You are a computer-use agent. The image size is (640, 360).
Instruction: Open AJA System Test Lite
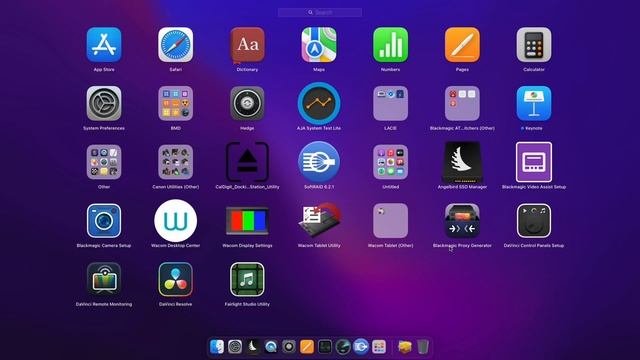[319, 103]
